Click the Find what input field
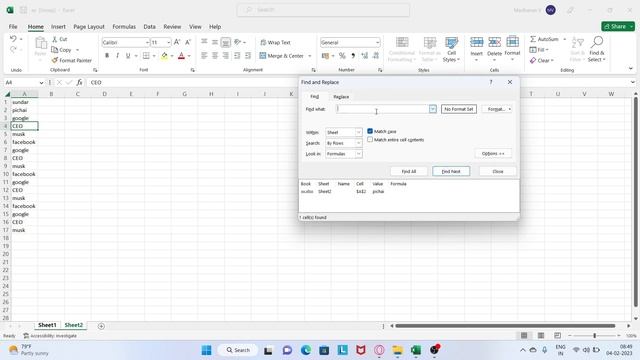Viewport: 640px width, 360px height. point(382,109)
